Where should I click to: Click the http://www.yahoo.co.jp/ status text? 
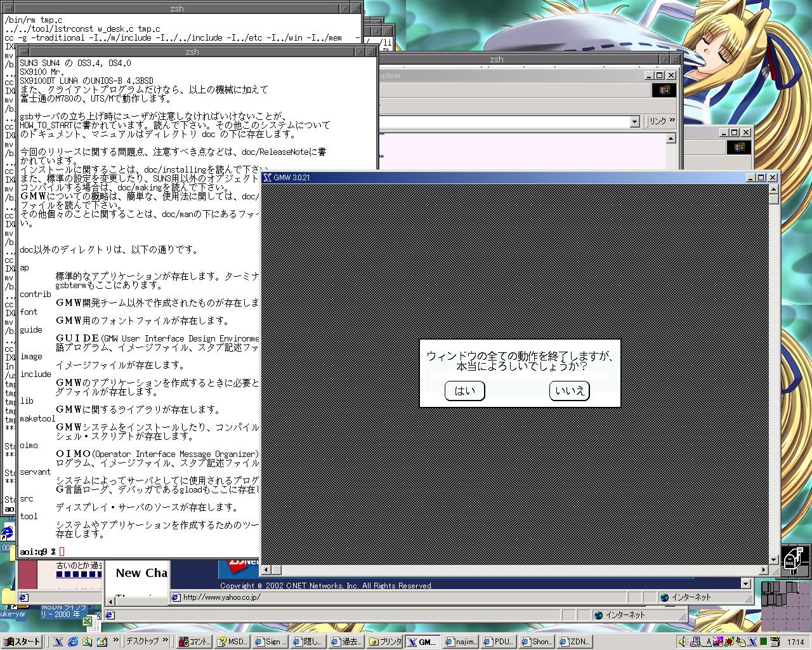(221, 597)
